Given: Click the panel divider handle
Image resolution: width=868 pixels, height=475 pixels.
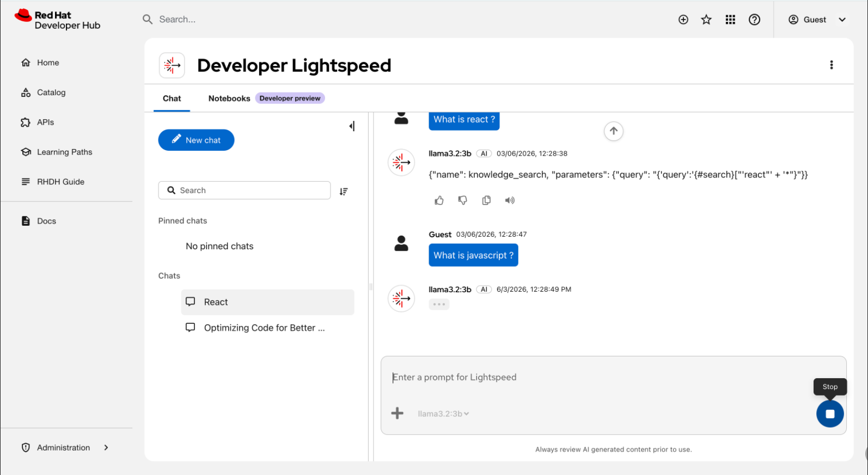Looking at the screenshot, I should pos(371,287).
